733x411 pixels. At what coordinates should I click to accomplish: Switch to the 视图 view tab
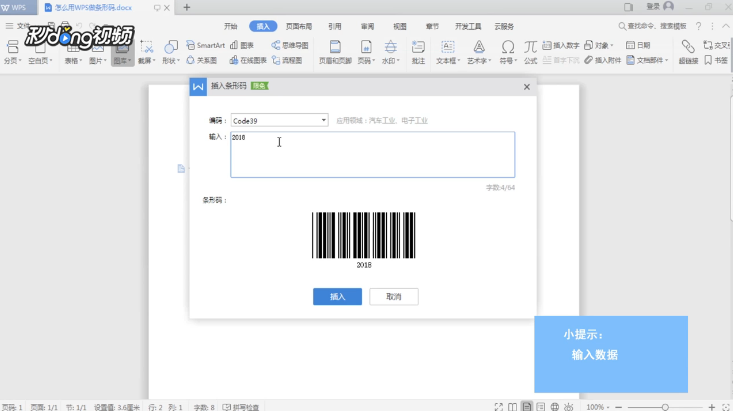400,27
